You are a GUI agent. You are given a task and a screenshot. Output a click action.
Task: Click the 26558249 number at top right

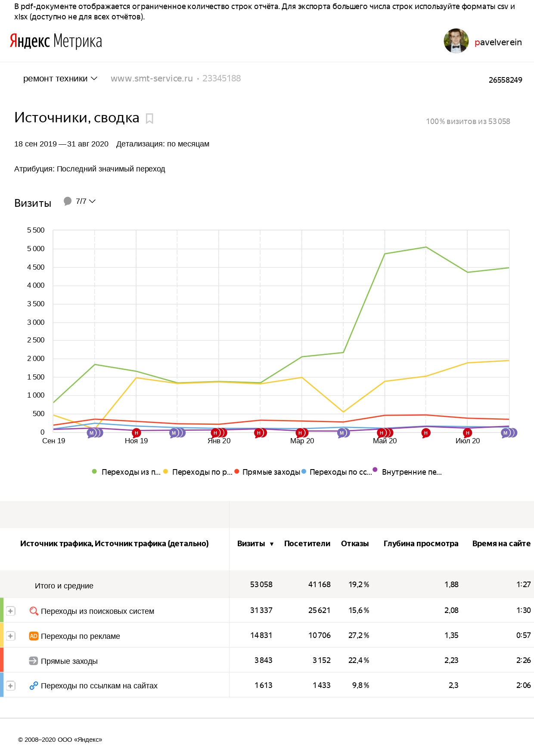tap(506, 80)
